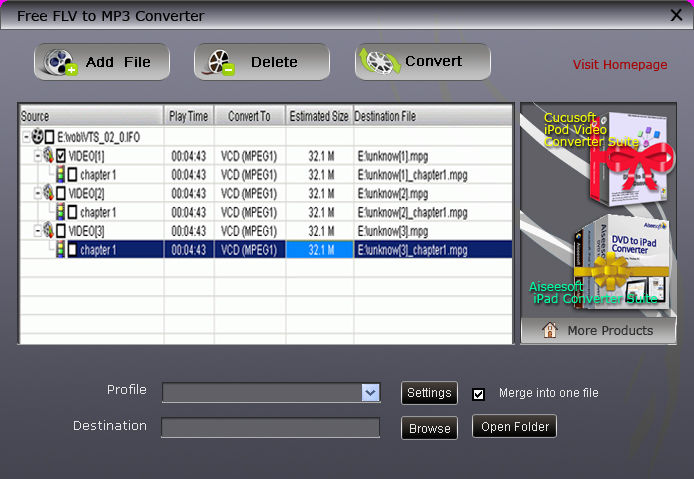The width and height of the screenshot is (694, 479).
Task: Open the Profile dropdown list
Action: [x=370, y=393]
